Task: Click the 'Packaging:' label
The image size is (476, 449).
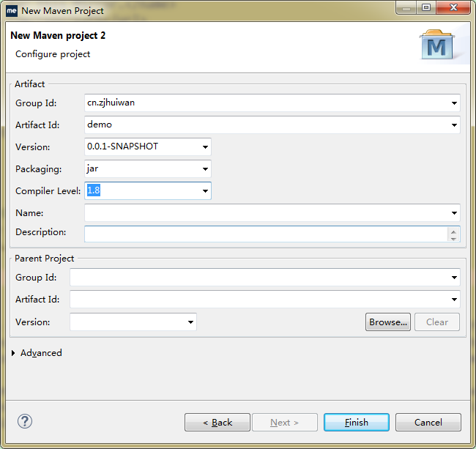Action: (39, 169)
